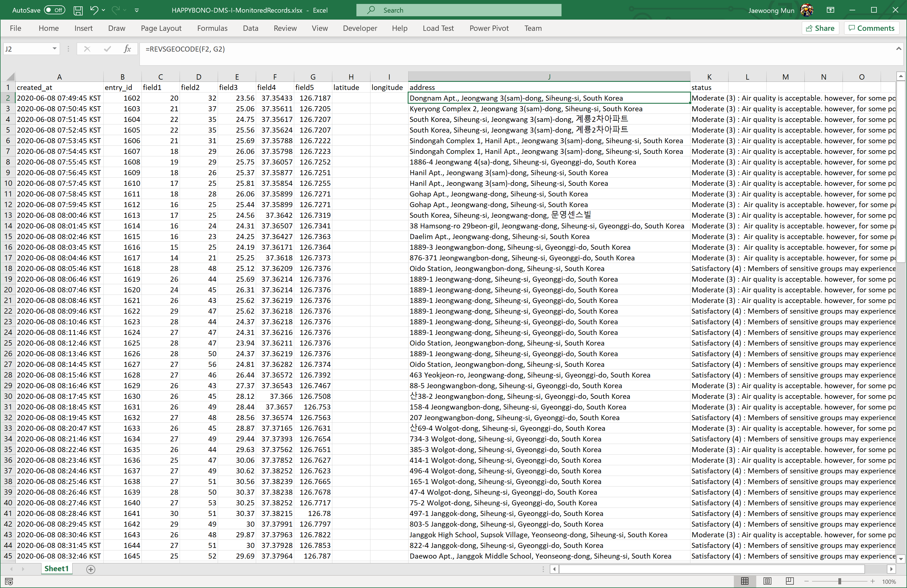The height and width of the screenshot is (588, 907).
Task: Click cell with entry_id 1618
Action: point(122,269)
